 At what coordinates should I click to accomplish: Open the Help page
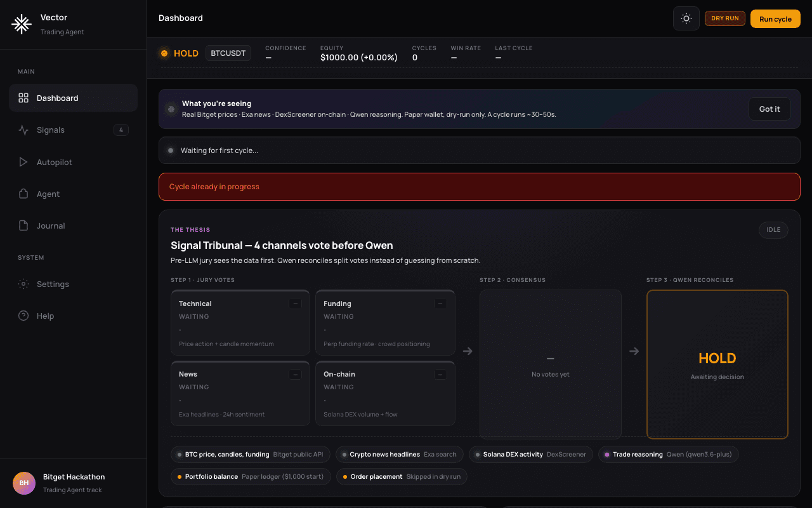coord(73,316)
